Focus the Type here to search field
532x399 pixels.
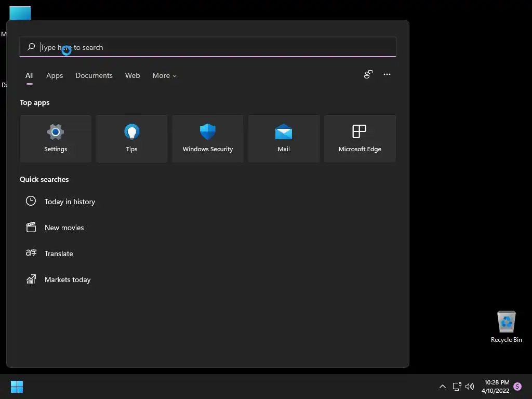208,47
